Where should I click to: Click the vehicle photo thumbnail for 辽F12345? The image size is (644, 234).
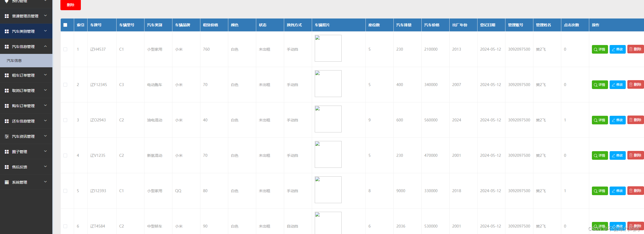pyautogui.click(x=328, y=84)
